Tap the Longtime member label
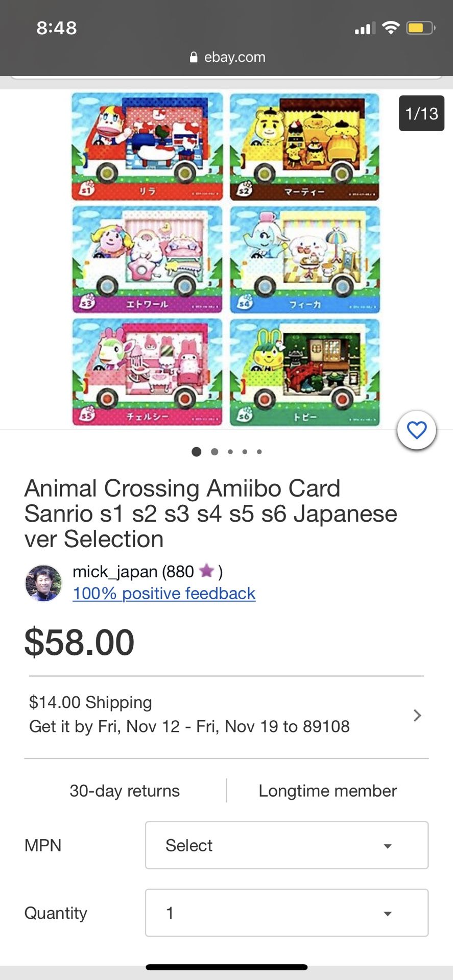This screenshot has height=980, width=453. pos(327,791)
